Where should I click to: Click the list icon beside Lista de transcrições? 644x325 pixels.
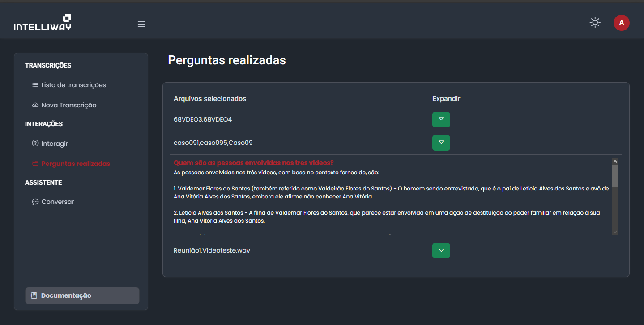(x=35, y=85)
